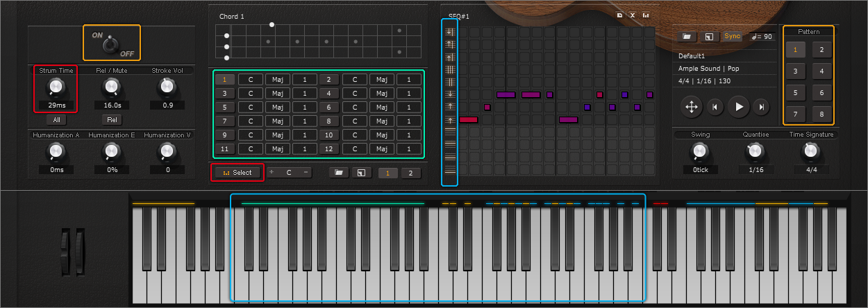Image resolution: width=868 pixels, height=308 pixels.
Task: Skip to the previous sequencer pattern
Action: coord(715,107)
